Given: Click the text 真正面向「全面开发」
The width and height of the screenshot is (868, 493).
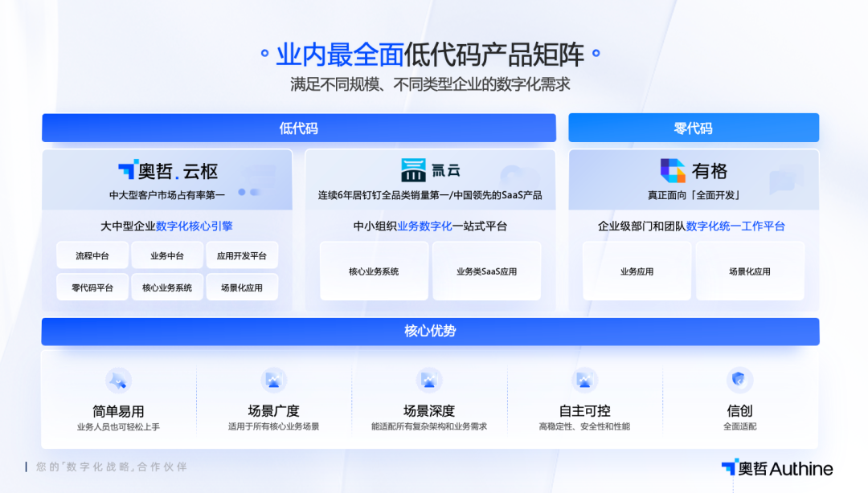Looking at the screenshot, I should (694, 195).
